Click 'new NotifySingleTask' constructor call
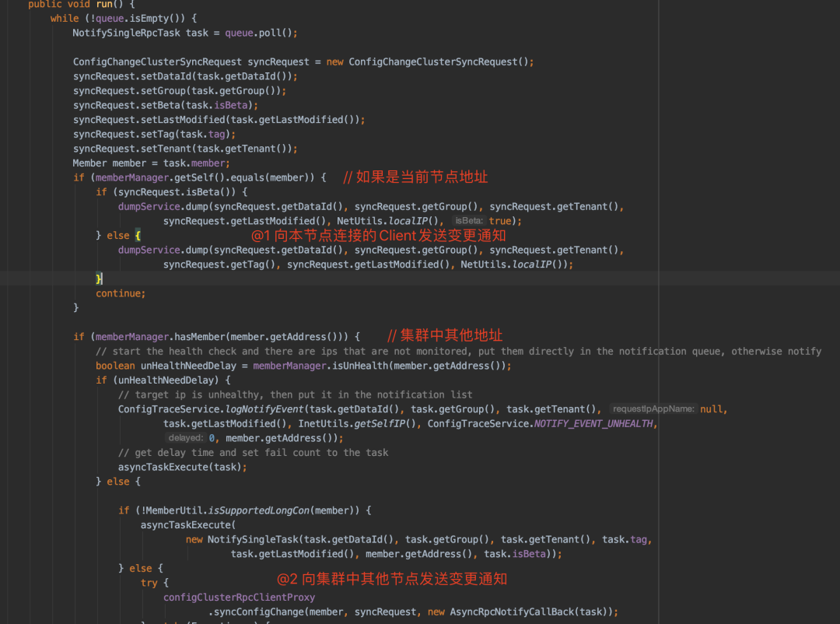Screen dimensions: 840x624 (x=242, y=539)
